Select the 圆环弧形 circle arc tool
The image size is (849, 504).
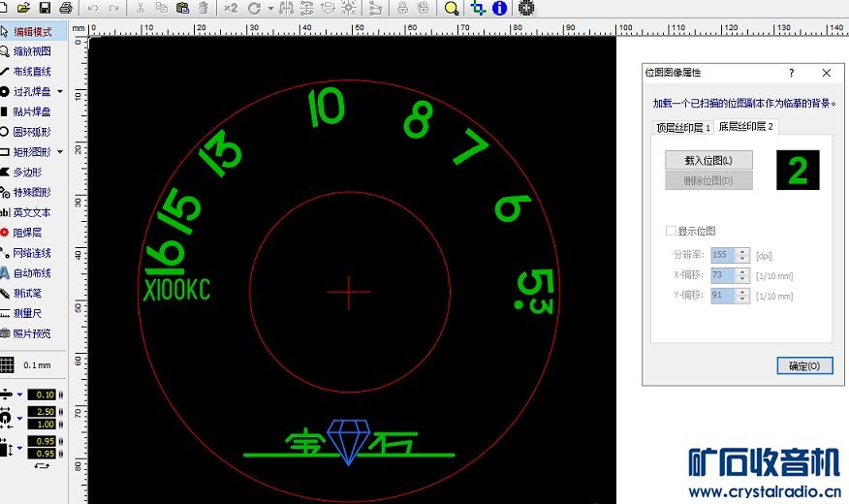pos(33,132)
